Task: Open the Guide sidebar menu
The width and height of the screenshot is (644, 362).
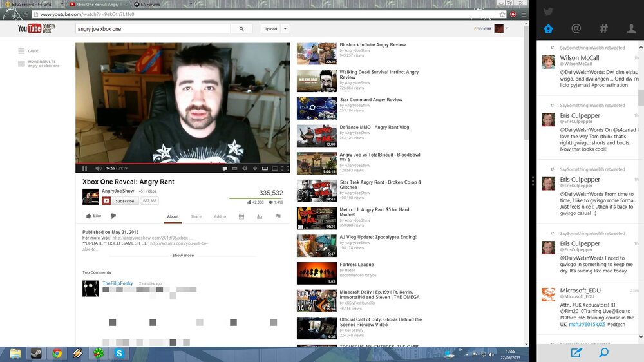Action: pyautogui.click(x=28, y=51)
